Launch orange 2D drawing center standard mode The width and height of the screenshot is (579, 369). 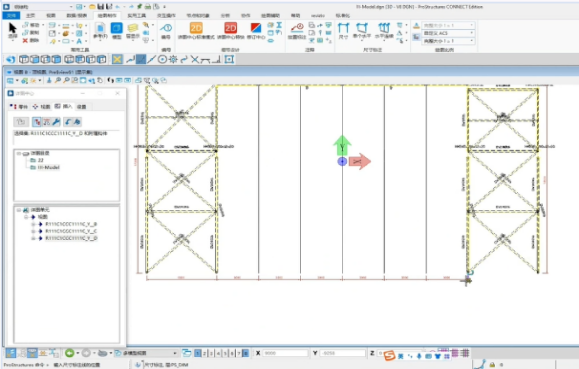tap(196, 28)
